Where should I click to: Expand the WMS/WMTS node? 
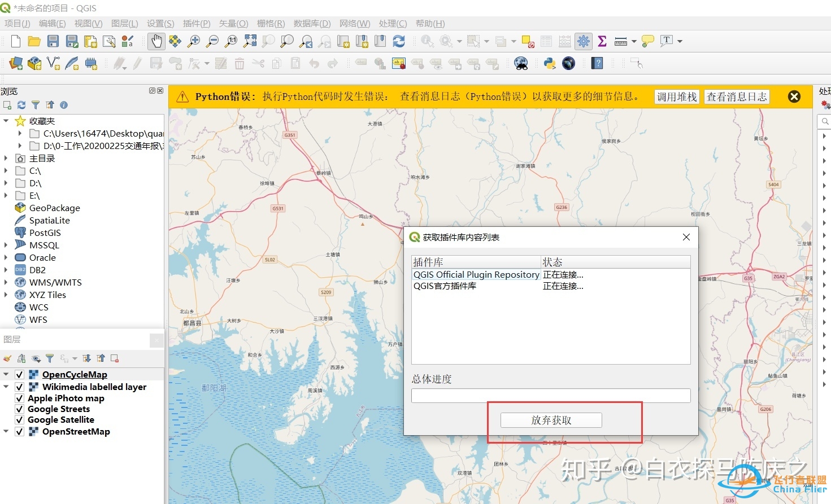pyautogui.click(x=6, y=282)
